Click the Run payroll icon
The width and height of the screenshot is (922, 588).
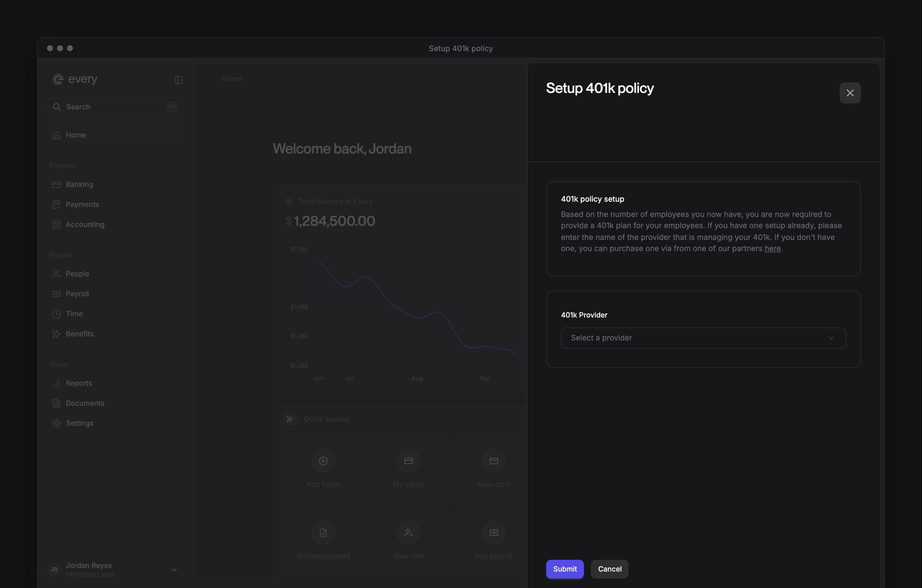pyautogui.click(x=494, y=532)
